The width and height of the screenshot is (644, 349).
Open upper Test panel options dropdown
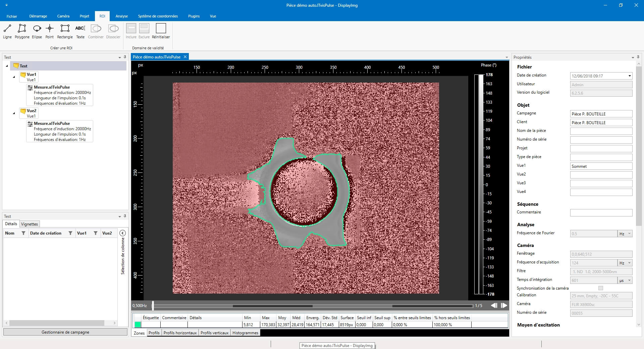(119, 57)
